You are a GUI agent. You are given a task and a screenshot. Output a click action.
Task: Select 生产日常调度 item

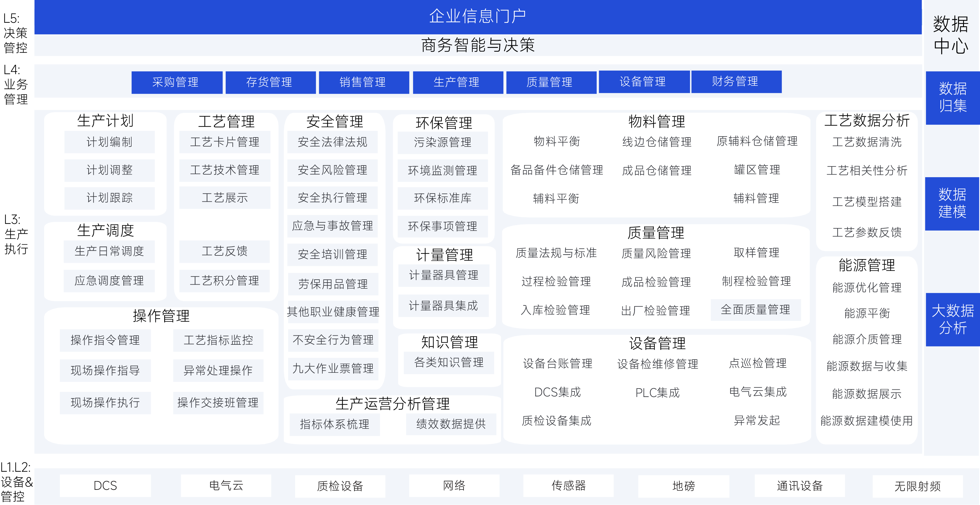(x=109, y=251)
